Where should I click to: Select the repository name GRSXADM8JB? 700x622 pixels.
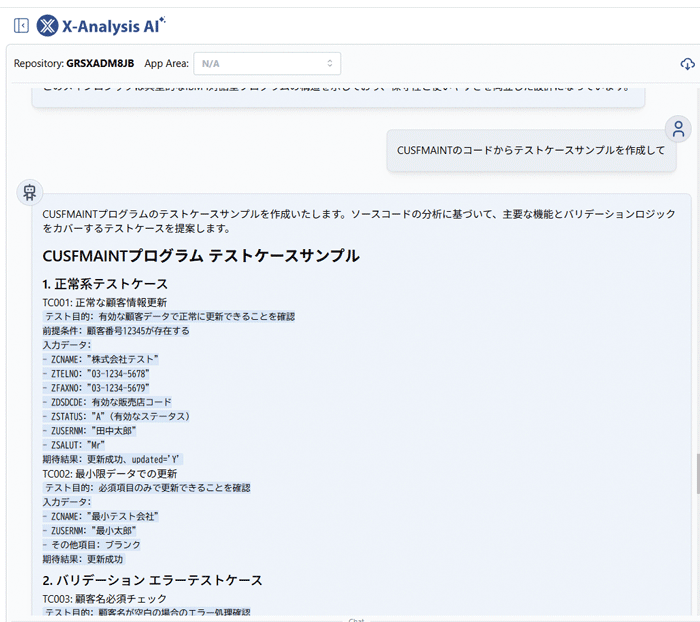click(x=100, y=64)
